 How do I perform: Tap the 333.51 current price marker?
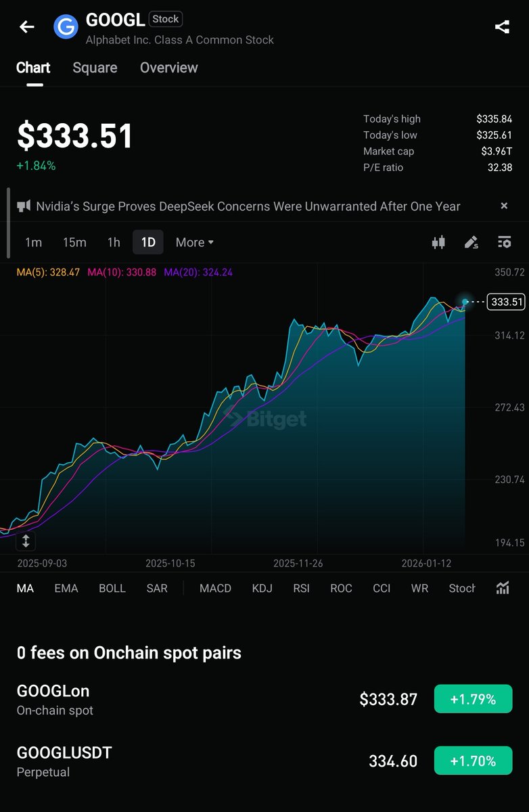tap(507, 302)
